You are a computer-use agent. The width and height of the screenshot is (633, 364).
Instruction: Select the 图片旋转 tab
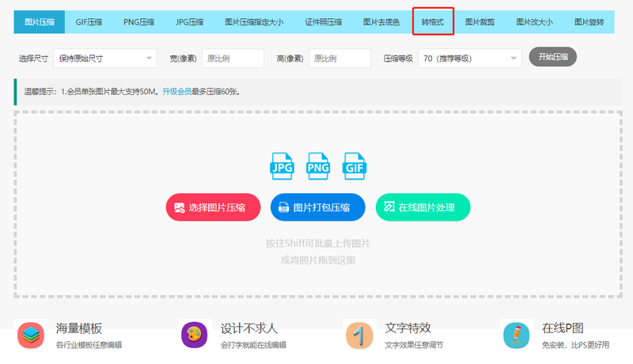tap(589, 22)
